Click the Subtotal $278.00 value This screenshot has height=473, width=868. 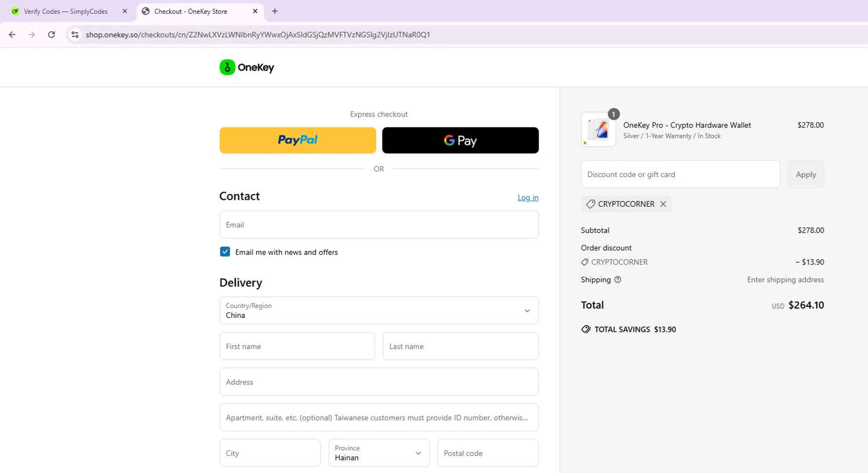click(x=811, y=230)
